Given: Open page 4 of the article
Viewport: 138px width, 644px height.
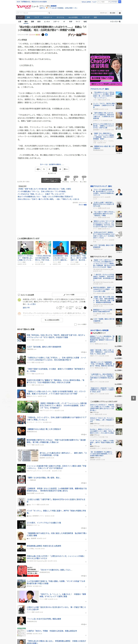Looking at the screenshot, I should point(60,169).
